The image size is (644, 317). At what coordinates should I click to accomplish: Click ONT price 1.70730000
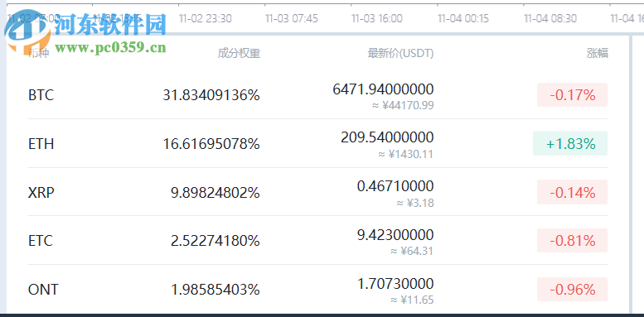click(x=395, y=283)
